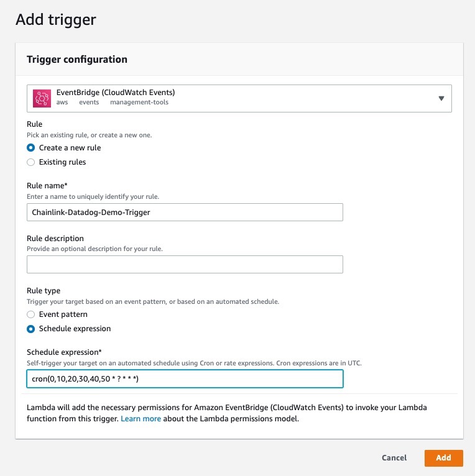Click the management-tools tag under EventBridge

pyautogui.click(x=139, y=103)
